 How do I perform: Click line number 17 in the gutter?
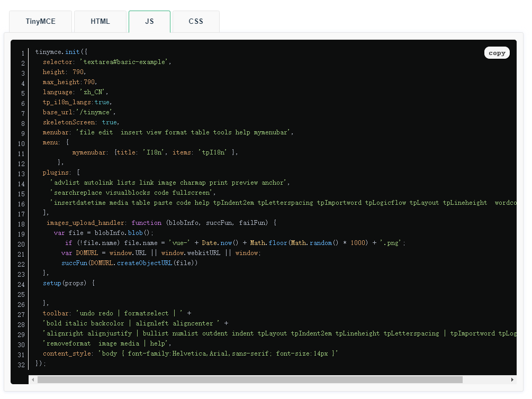point(21,214)
